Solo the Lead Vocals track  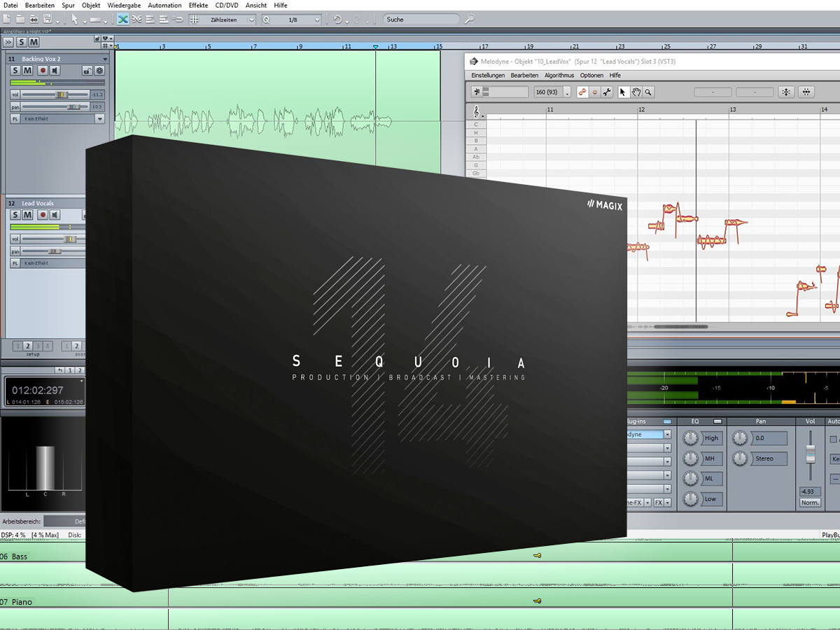[16, 215]
